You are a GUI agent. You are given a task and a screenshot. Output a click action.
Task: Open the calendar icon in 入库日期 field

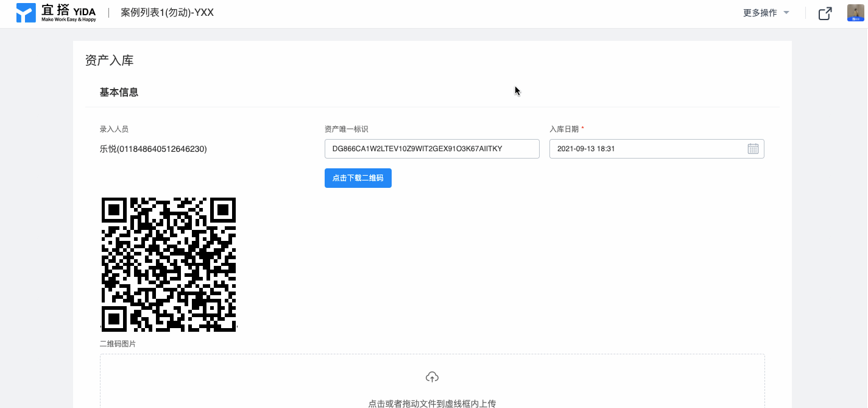pos(753,149)
